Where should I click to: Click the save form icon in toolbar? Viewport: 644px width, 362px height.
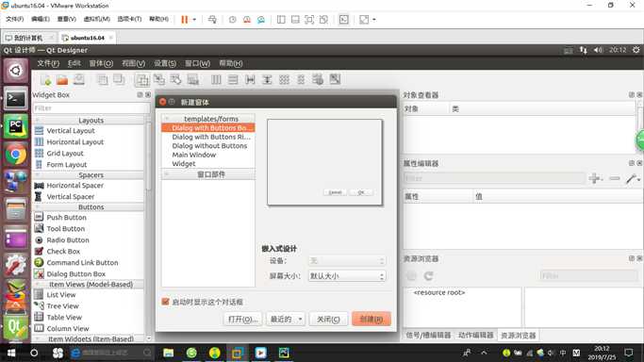tap(79, 79)
